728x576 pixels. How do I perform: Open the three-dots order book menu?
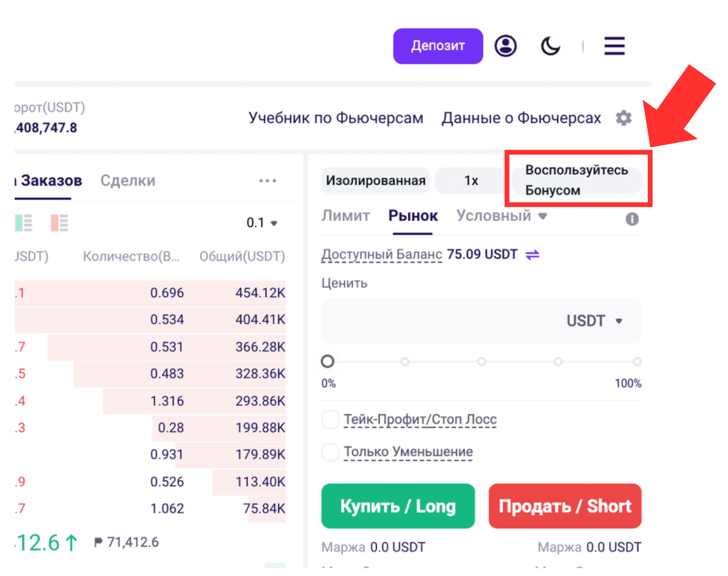(267, 181)
